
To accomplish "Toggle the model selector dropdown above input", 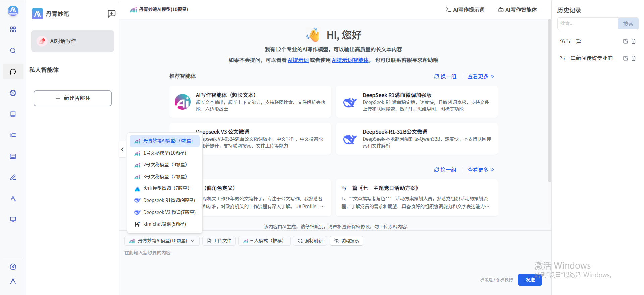I will (x=162, y=241).
